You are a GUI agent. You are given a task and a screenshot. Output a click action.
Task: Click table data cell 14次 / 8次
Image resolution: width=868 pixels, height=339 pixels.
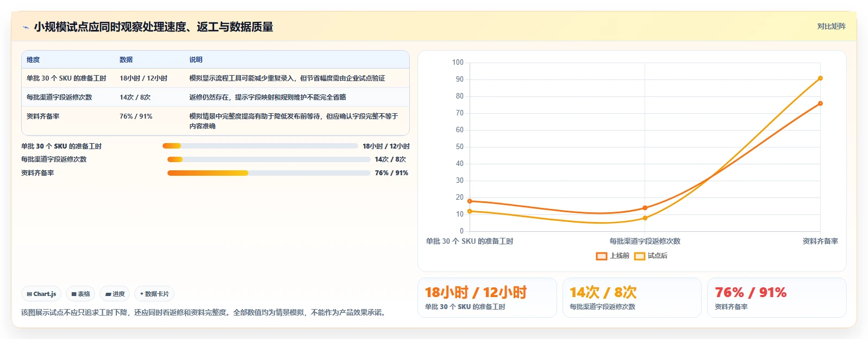coord(135,97)
